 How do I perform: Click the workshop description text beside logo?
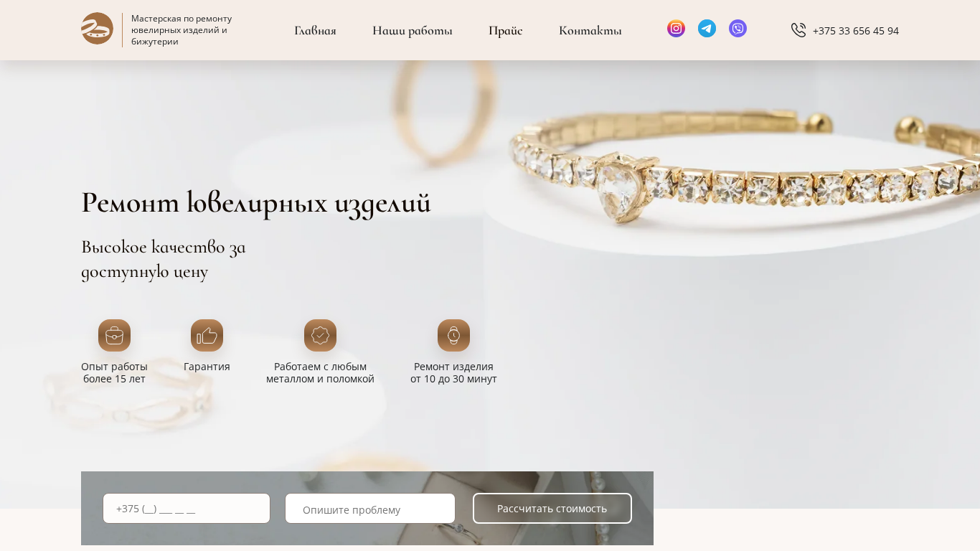(x=182, y=30)
